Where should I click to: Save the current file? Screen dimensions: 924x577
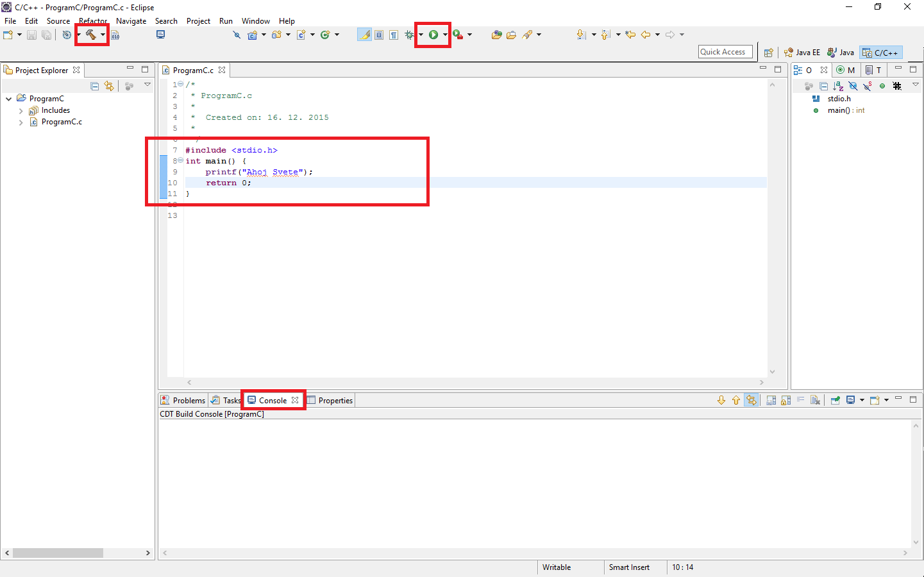click(x=31, y=35)
